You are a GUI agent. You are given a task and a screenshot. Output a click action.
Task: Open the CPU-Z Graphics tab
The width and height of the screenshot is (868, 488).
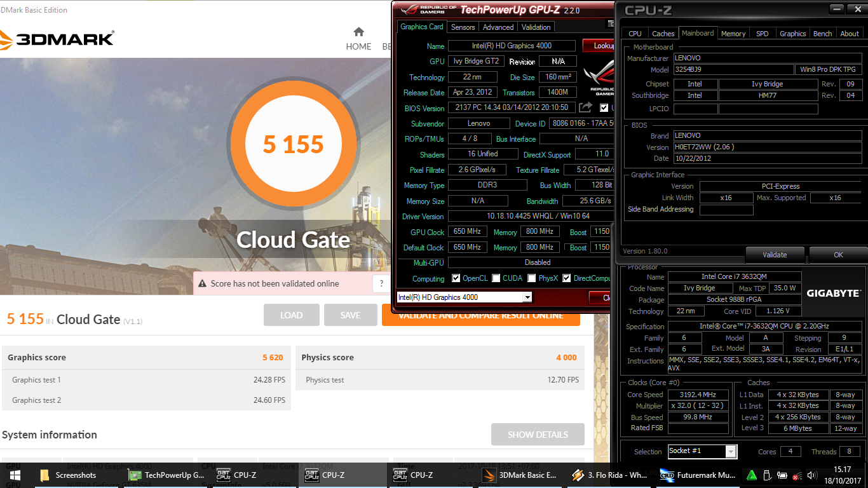click(x=793, y=34)
